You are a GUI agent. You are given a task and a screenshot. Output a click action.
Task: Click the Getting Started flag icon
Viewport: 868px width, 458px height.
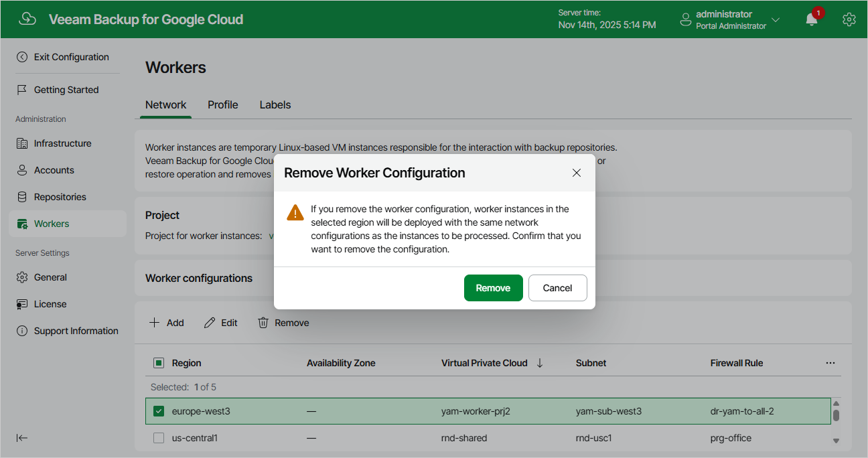click(x=22, y=90)
